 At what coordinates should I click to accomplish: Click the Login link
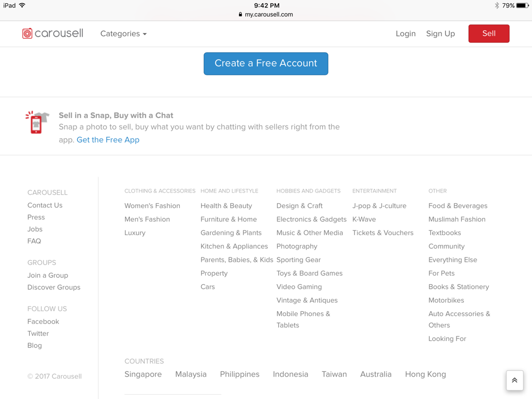coord(405,34)
